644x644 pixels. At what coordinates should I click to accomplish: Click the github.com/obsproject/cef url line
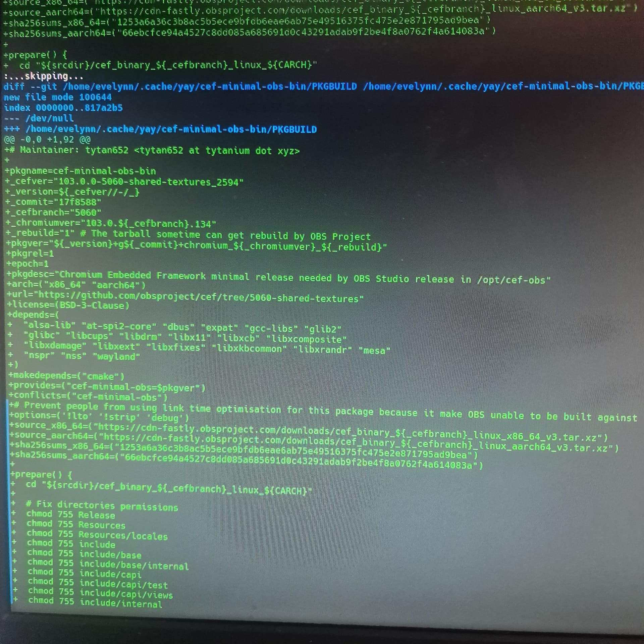pyautogui.click(x=185, y=297)
